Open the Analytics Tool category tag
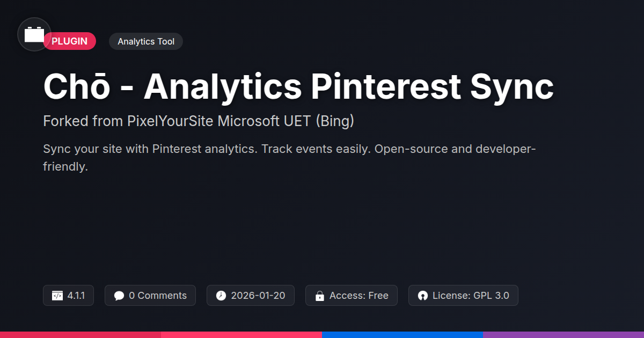The image size is (644, 338). (x=146, y=41)
